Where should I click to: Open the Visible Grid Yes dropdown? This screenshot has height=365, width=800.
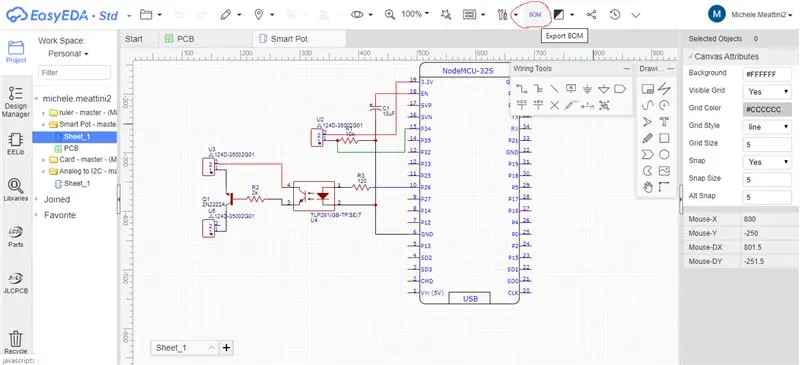[x=767, y=92]
